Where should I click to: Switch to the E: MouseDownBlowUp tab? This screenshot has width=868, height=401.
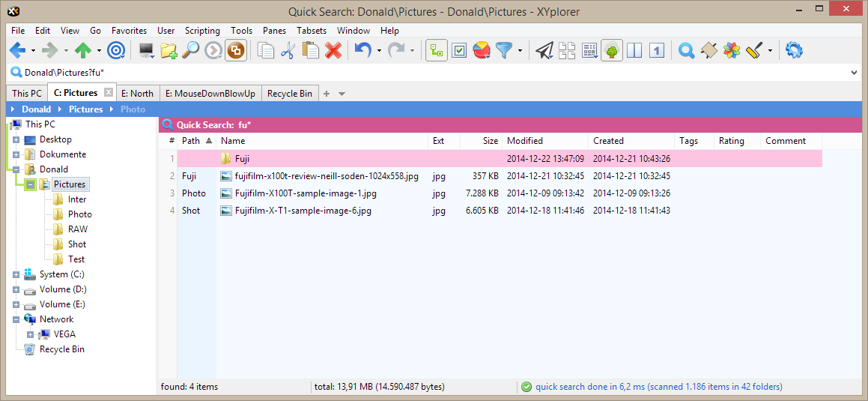tap(210, 94)
